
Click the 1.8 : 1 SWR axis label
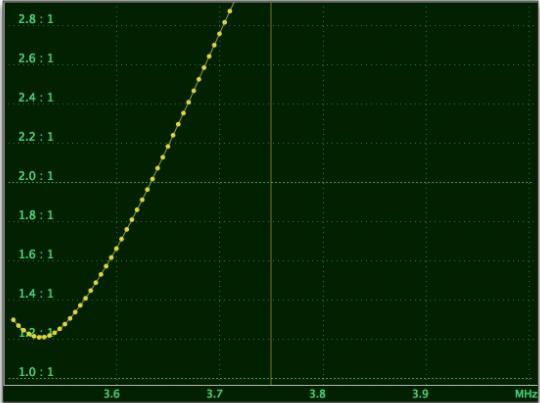point(36,215)
